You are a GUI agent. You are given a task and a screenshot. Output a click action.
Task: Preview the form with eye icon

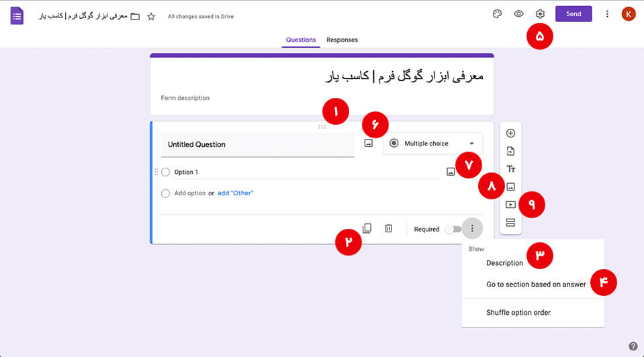[x=518, y=14]
